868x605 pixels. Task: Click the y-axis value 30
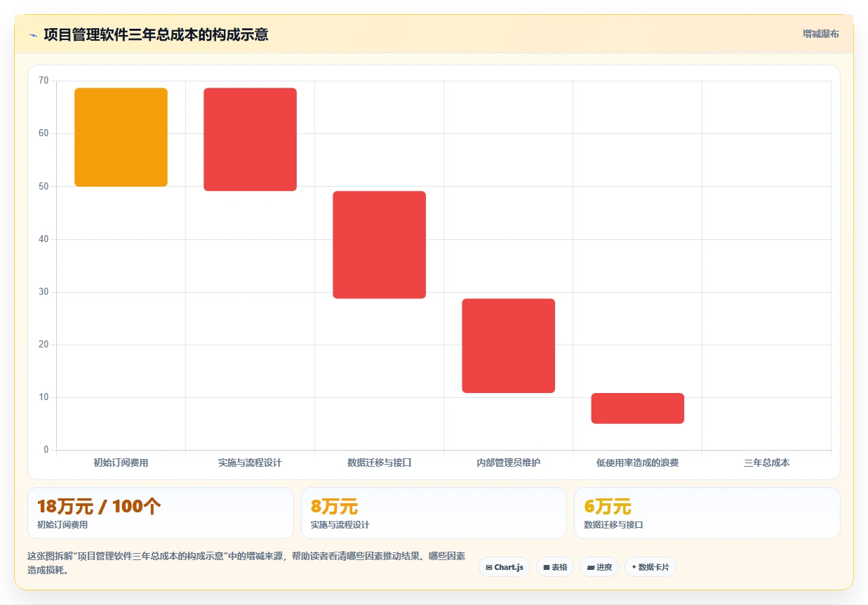pyautogui.click(x=44, y=292)
